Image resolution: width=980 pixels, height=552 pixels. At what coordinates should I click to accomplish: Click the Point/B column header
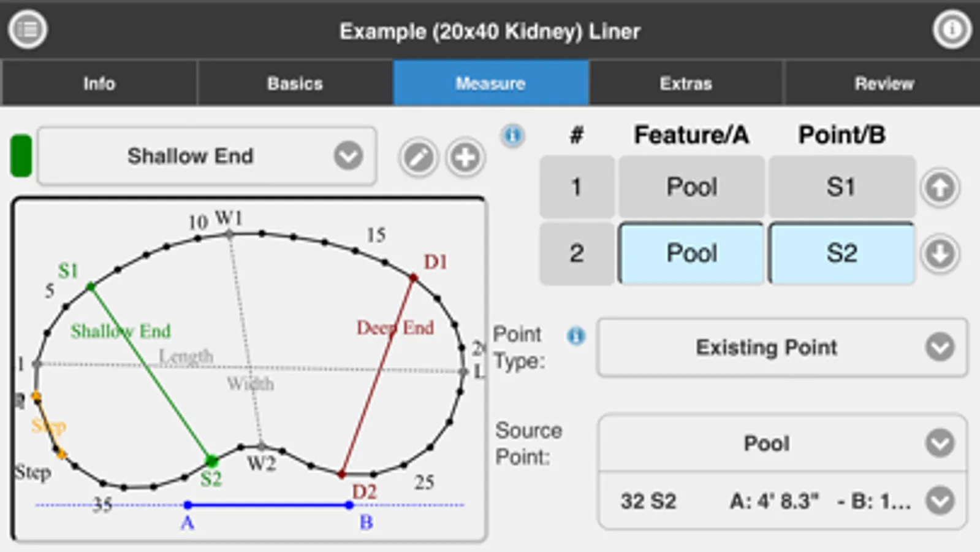841,135
